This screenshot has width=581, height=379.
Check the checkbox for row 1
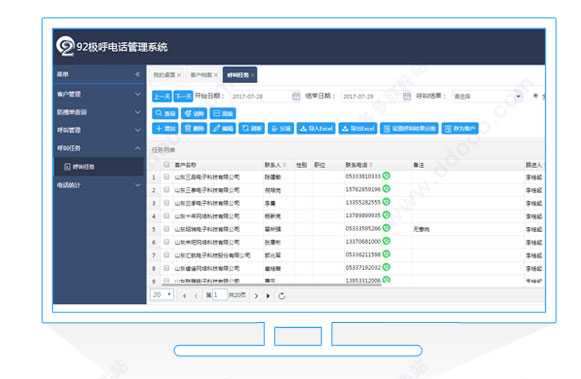(166, 177)
